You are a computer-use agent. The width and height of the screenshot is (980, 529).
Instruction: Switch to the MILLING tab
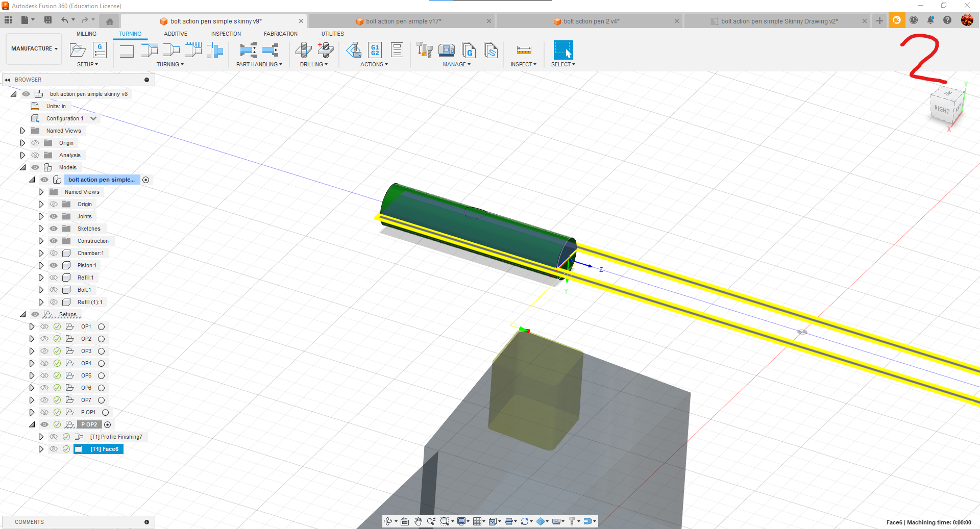pyautogui.click(x=86, y=34)
